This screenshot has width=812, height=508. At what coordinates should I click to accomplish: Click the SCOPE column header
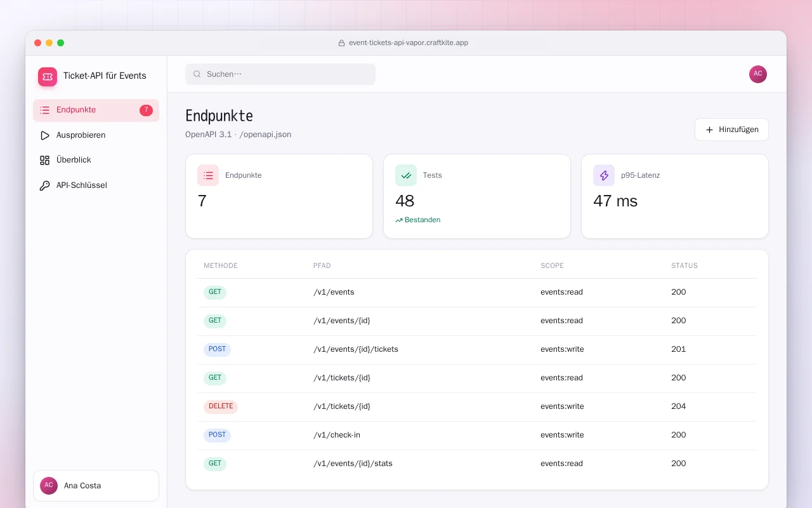point(552,266)
